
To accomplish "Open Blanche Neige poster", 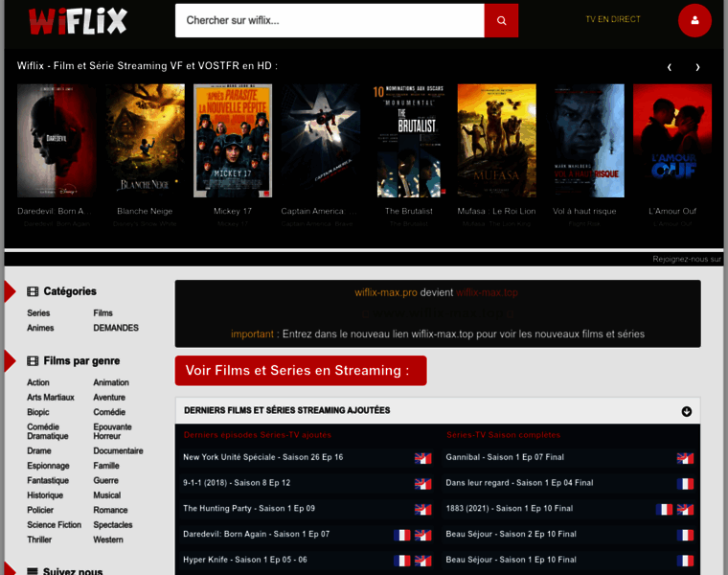I will click(145, 141).
